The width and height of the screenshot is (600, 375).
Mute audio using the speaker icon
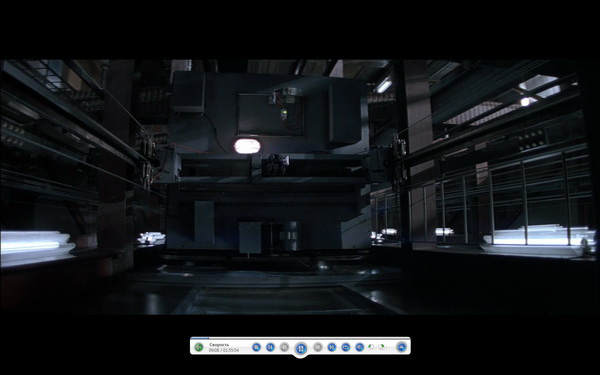360,347
